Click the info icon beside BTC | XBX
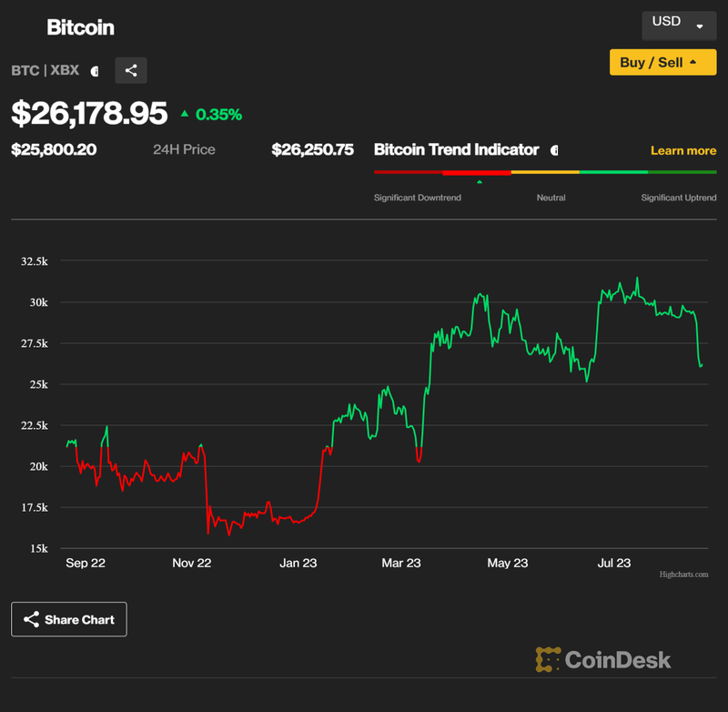Image resolution: width=728 pixels, height=712 pixels. pos(95,70)
